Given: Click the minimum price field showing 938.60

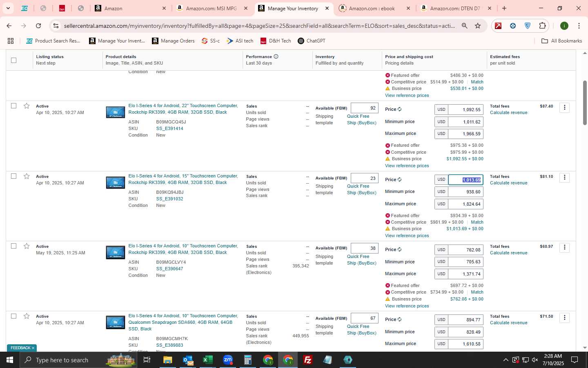Looking at the screenshot, I should coord(465,192).
